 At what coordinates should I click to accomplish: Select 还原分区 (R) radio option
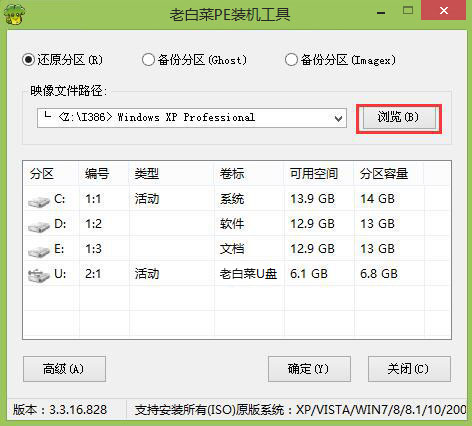click(62, 60)
